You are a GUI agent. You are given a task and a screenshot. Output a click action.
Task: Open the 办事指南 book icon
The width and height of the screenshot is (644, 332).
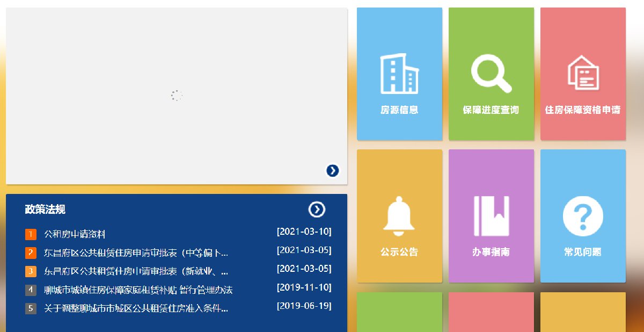point(491,216)
